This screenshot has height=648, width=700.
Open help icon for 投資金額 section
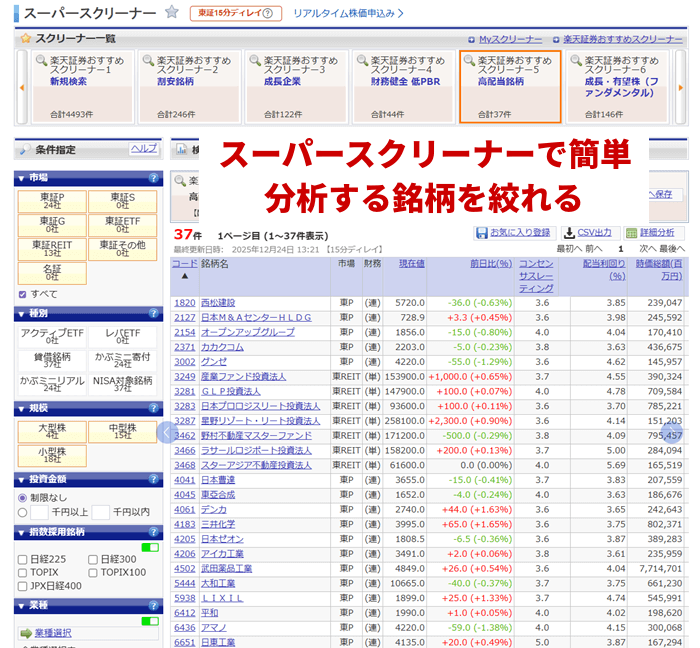pos(153,479)
